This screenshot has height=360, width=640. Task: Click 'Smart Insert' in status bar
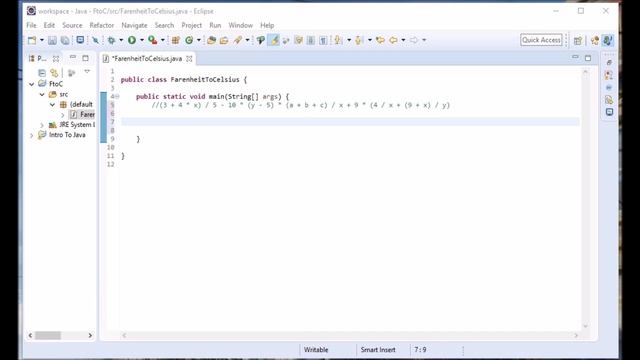(x=378, y=350)
